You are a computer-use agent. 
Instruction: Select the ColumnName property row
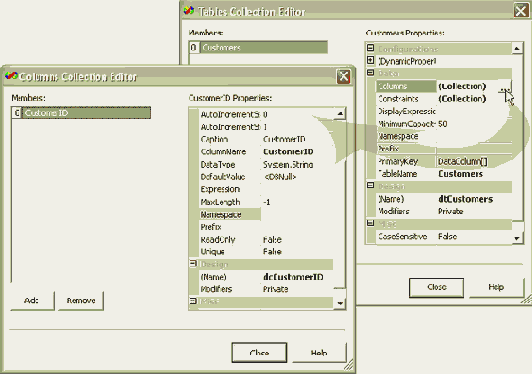266,152
